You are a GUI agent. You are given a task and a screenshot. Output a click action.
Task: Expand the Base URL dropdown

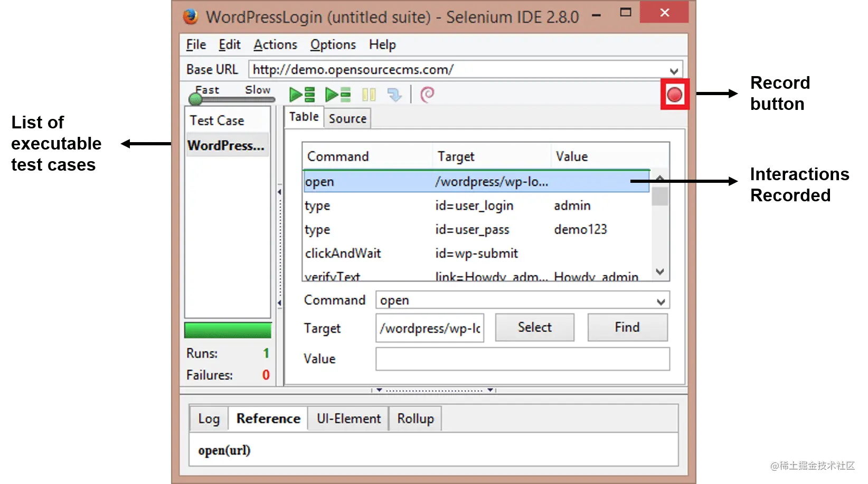[x=674, y=70]
